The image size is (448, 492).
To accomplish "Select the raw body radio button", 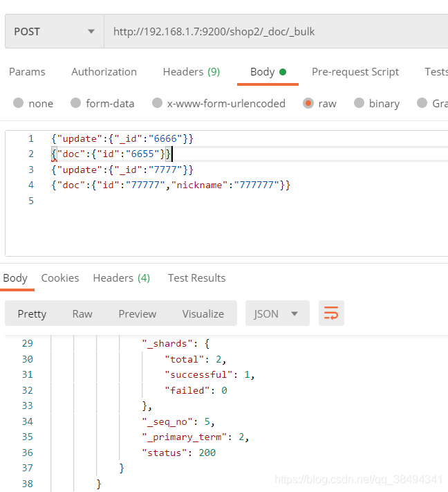I will tap(308, 103).
